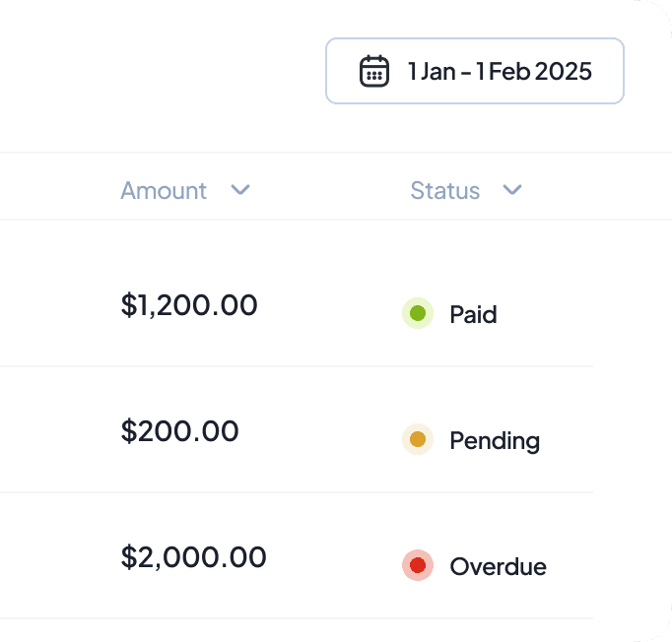Click the $1,200.00 amount cell
This screenshot has width=672, height=642.
[189, 305]
